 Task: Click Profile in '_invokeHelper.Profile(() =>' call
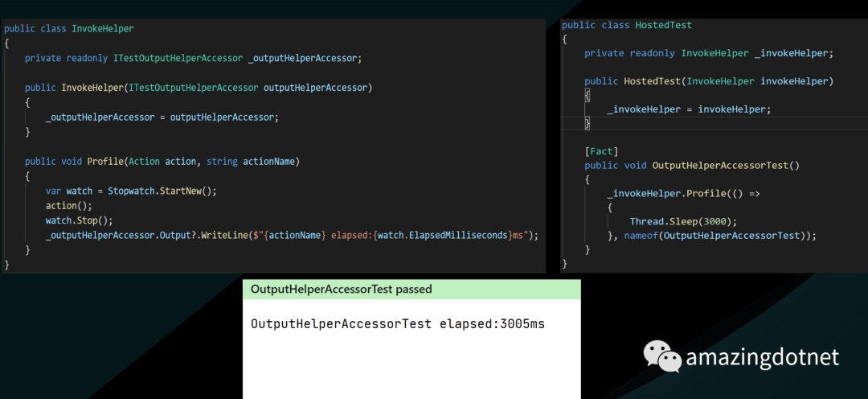point(705,193)
